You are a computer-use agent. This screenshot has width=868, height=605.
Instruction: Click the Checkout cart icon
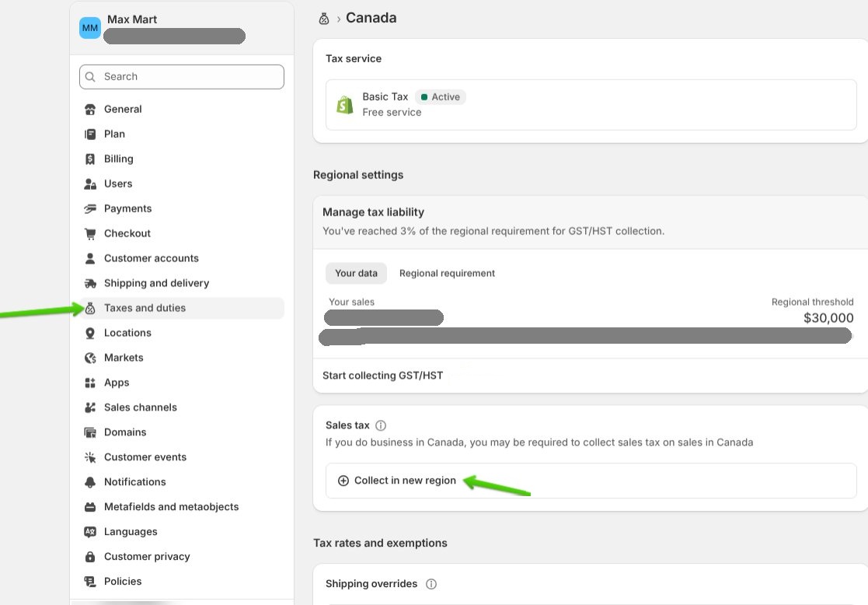[x=90, y=234]
